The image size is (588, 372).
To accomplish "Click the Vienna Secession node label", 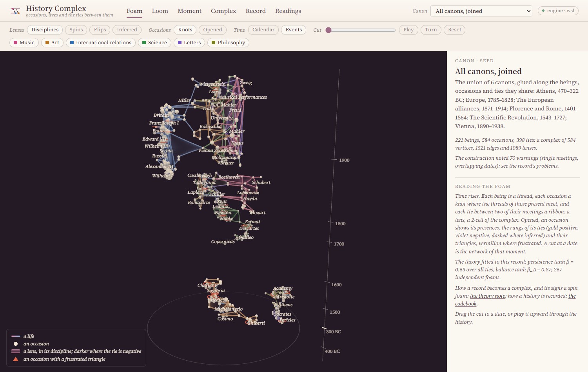I will 216,150.
